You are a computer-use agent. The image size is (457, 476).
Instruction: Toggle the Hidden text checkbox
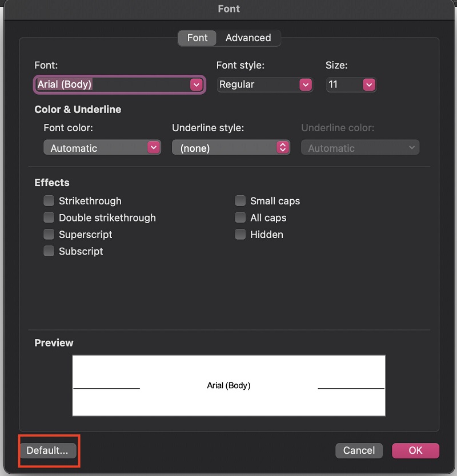[x=240, y=235]
